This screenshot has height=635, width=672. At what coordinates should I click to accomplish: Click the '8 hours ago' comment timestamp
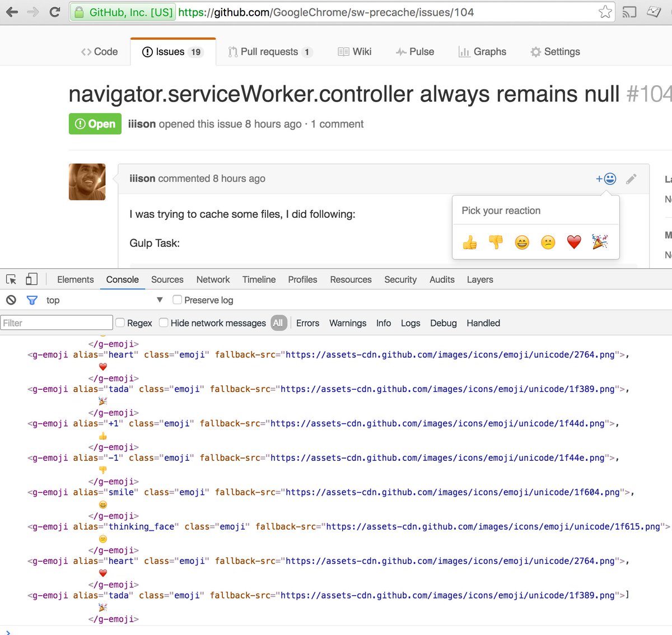click(x=239, y=179)
